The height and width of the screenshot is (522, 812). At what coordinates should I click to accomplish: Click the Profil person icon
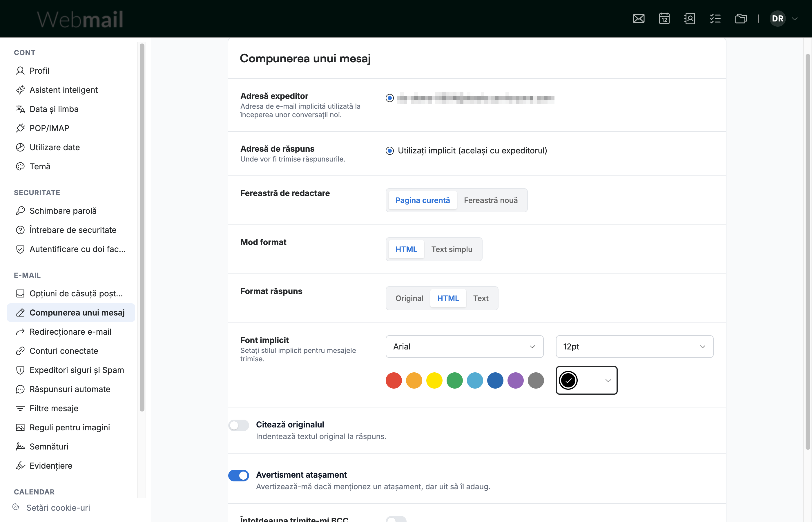pos(20,70)
